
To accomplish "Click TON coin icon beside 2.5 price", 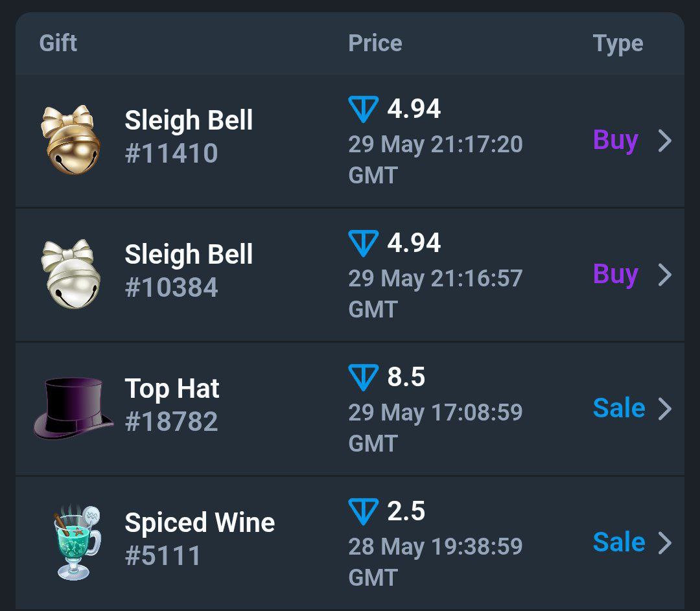I will click(x=363, y=511).
